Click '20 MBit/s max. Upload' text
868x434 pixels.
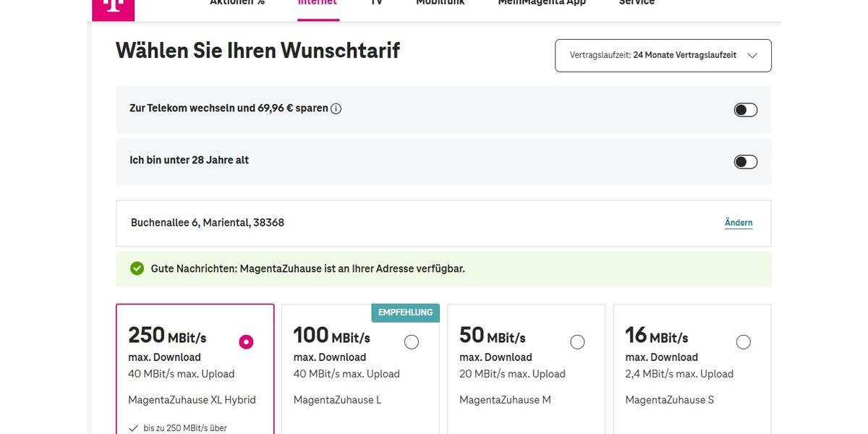[x=512, y=374]
